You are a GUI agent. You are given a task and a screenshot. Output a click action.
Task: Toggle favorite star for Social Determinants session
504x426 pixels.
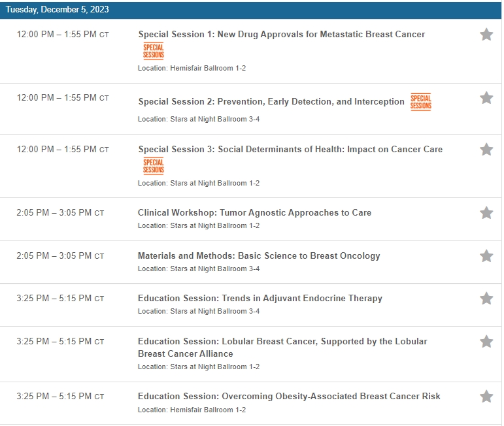486,150
